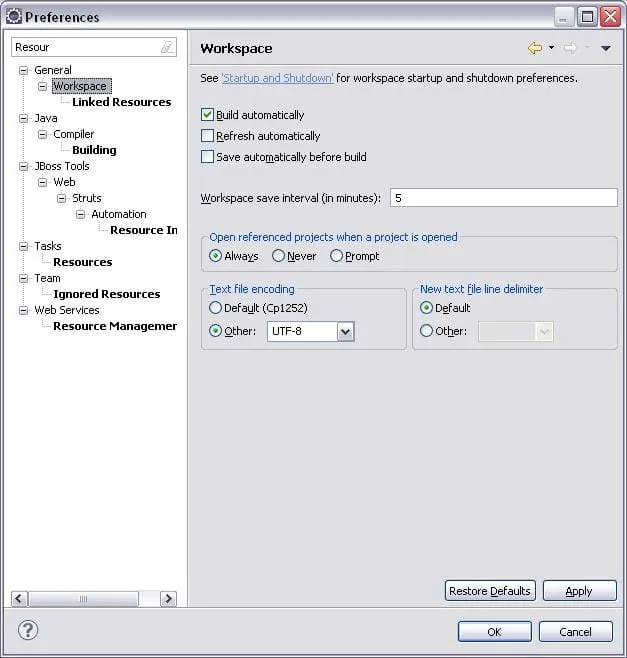Collapse the Workspace tree node
The image size is (627, 658).
tap(42, 86)
